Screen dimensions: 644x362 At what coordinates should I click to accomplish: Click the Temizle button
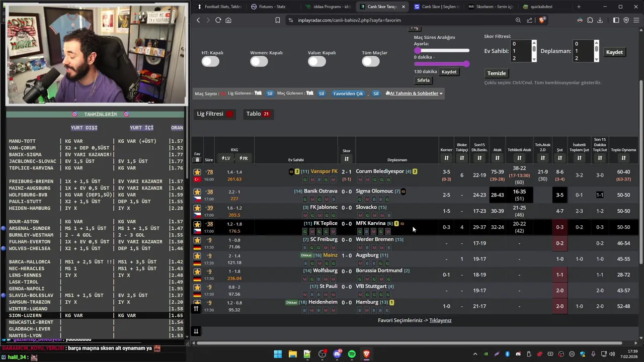coord(497,73)
